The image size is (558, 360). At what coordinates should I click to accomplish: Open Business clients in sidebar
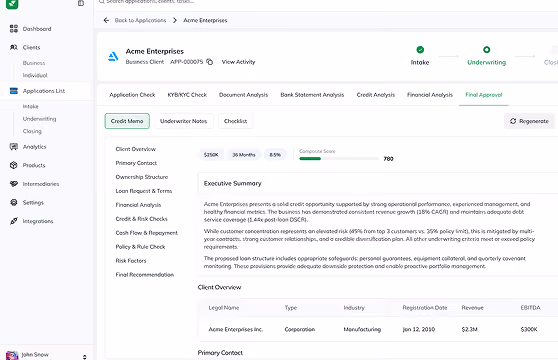point(34,63)
